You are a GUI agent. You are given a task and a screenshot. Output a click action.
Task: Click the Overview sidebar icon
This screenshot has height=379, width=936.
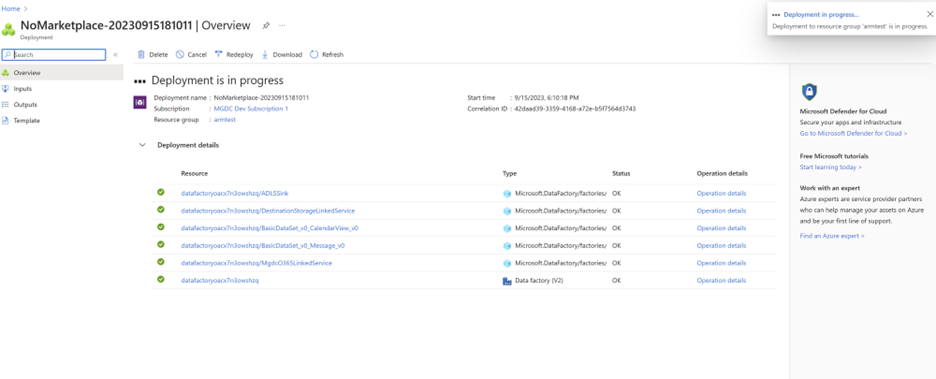tap(6, 73)
